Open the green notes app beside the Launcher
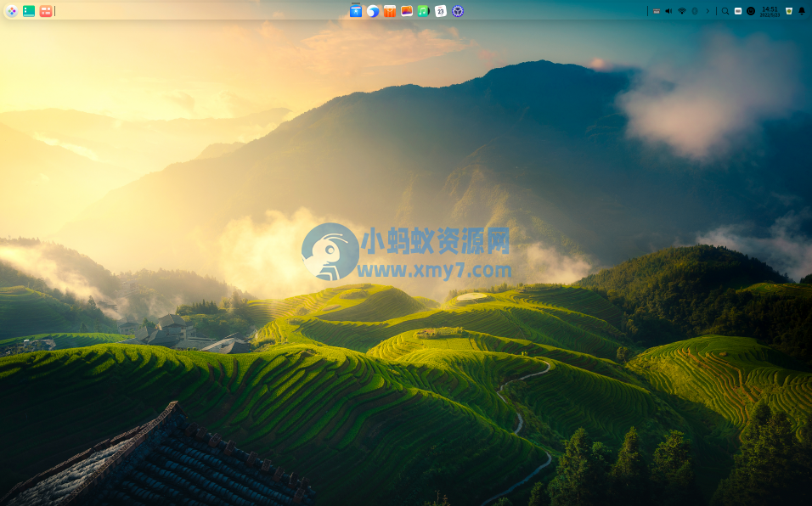 click(28, 11)
